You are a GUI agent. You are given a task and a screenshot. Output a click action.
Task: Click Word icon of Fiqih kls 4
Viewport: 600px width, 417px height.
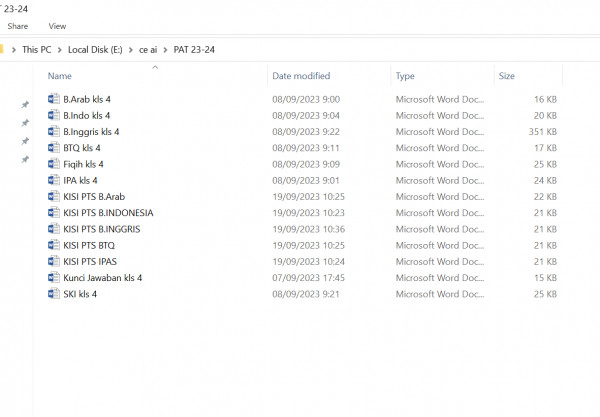[x=54, y=164]
